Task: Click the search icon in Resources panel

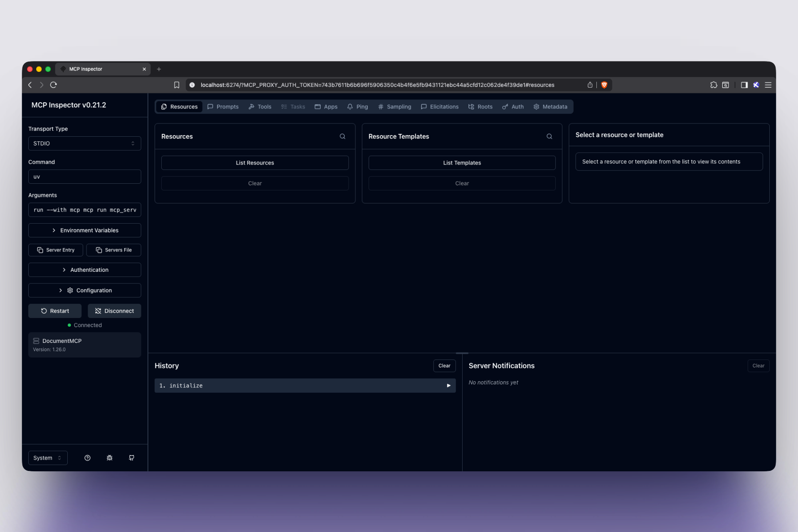Action: coord(342,136)
